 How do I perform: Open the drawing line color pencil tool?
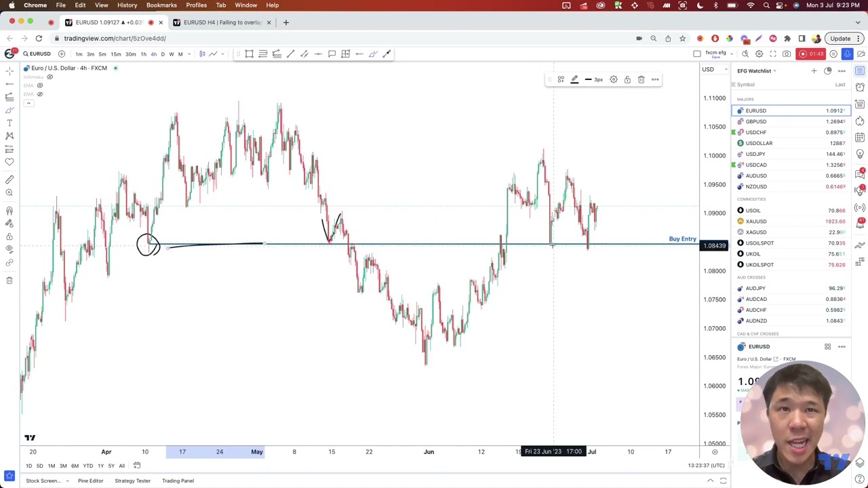[x=574, y=79]
